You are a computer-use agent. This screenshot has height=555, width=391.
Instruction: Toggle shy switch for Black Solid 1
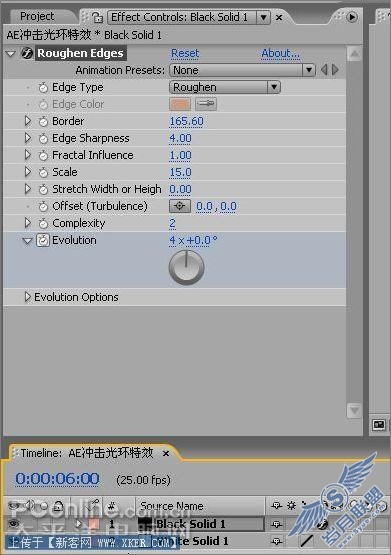pyautogui.click(x=277, y=524)
